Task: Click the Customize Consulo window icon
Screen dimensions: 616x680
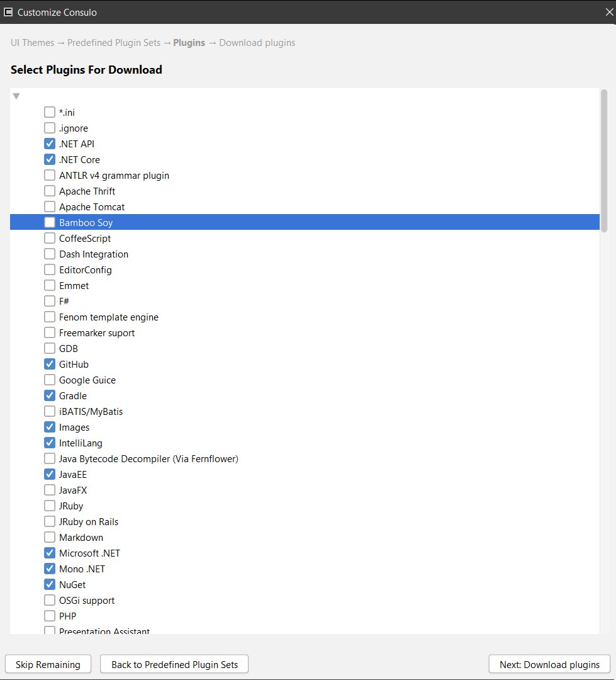Action: (8, 12)
